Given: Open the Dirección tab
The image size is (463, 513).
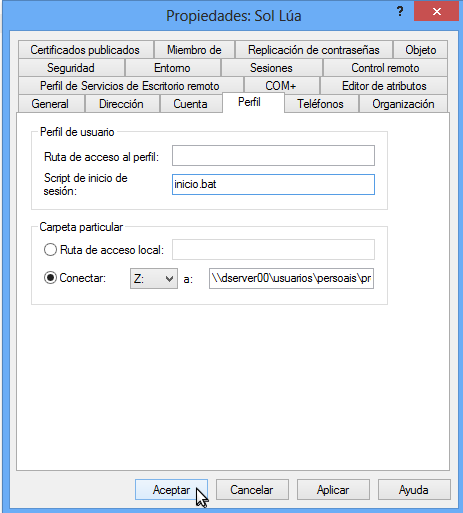Looking at the screenshot, I should click(122, 104).
